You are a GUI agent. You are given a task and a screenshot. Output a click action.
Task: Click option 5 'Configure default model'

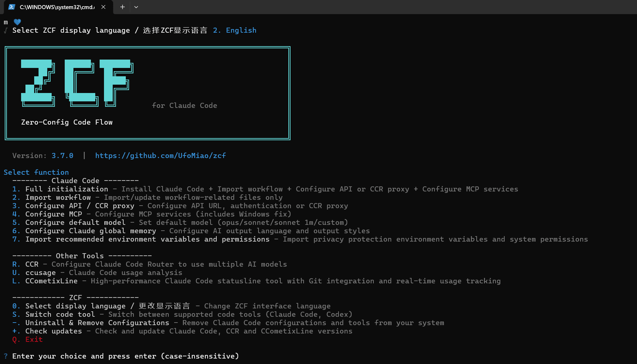(180, 222)
